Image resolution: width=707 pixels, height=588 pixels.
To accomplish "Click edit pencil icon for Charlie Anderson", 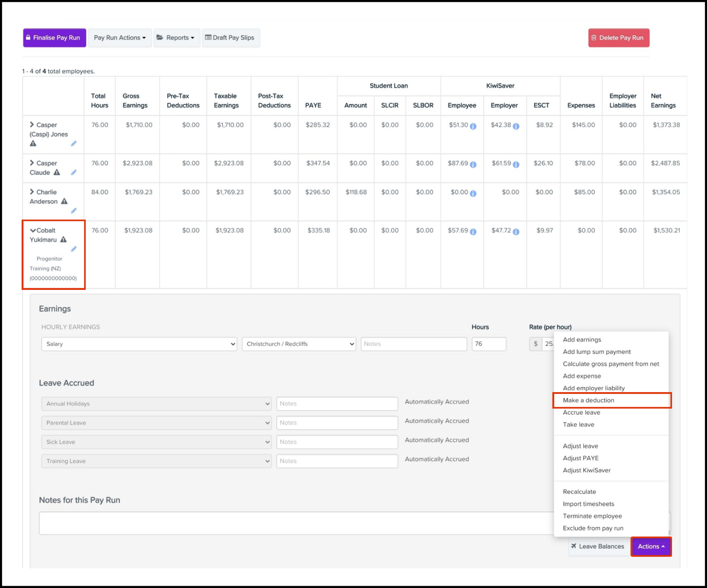I will (74, 211).
